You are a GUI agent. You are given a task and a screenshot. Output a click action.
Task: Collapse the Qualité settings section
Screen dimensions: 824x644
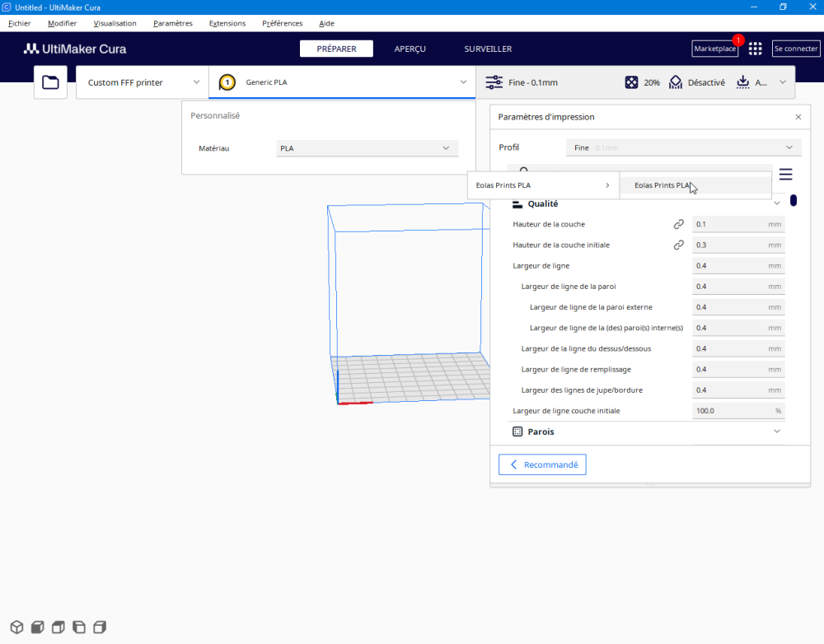coord(646,203)
